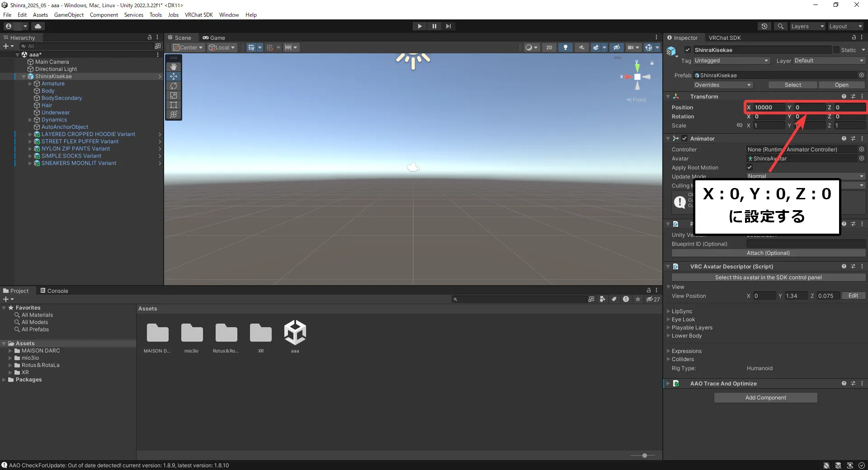Screen dimensions: 868x470
Task: Open the Layers dropdown
Action: (x=807, y=26)
